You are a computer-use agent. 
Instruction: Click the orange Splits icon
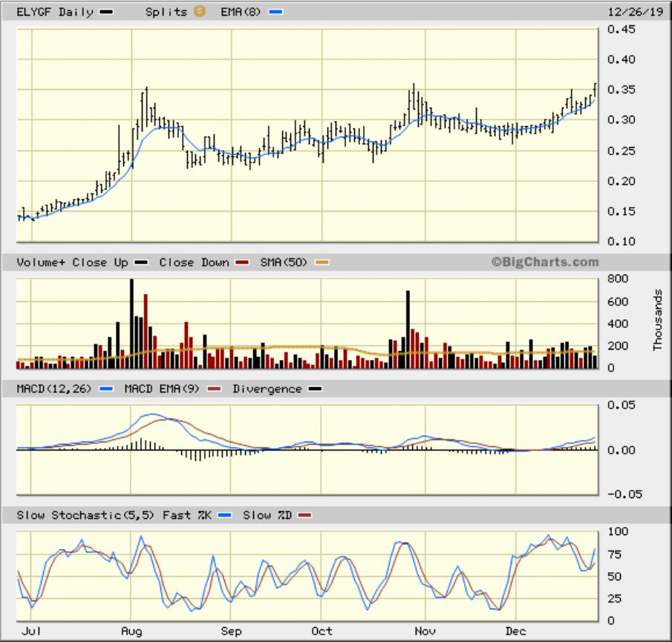199,11
